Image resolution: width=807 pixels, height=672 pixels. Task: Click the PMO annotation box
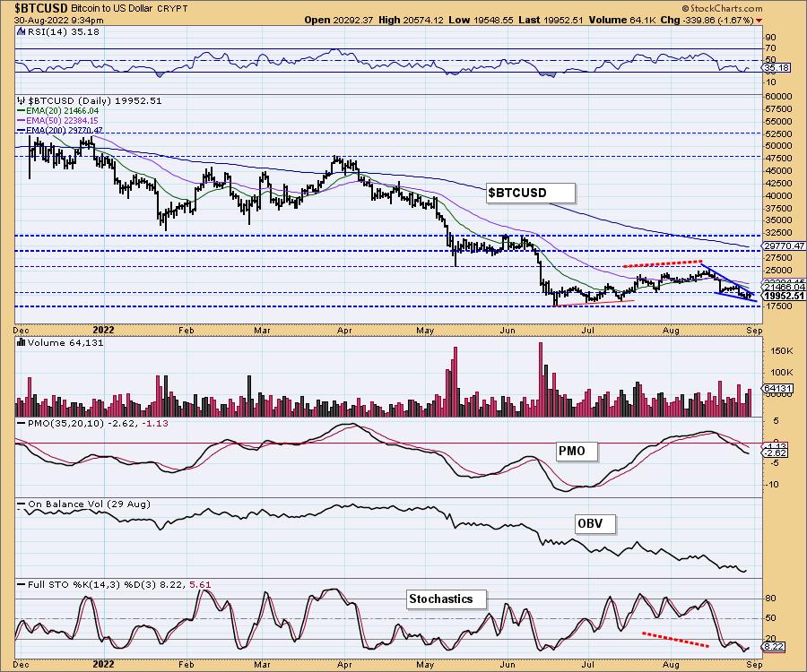coord(577,452)
